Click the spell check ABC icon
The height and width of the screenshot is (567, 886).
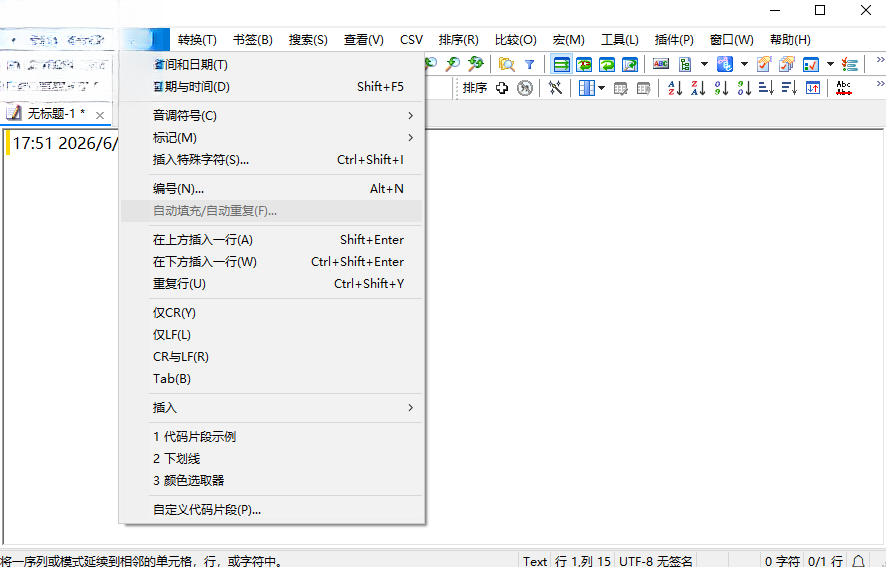click(661, 64)
